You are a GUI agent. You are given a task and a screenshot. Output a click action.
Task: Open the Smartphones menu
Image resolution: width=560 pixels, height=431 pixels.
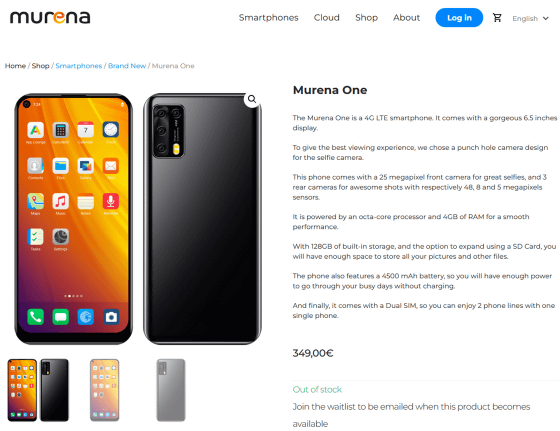(x=268, y=17)
